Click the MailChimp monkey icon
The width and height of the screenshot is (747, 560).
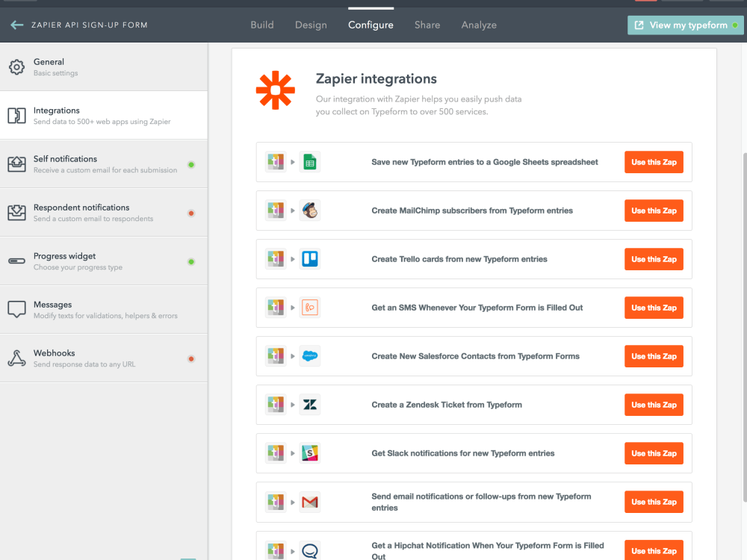tap(310, 211)
